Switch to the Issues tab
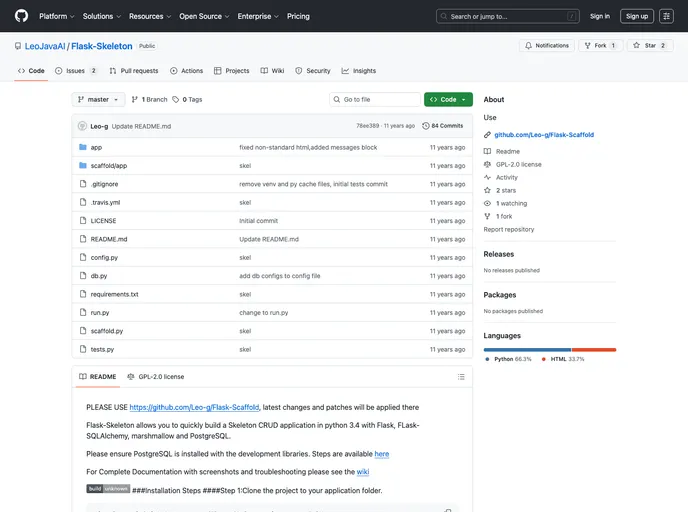 click(76, 71)
